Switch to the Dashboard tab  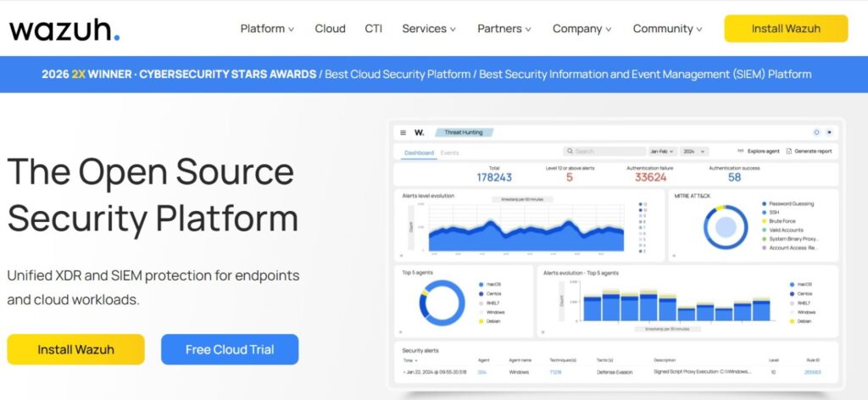click(x=419, y=153)
